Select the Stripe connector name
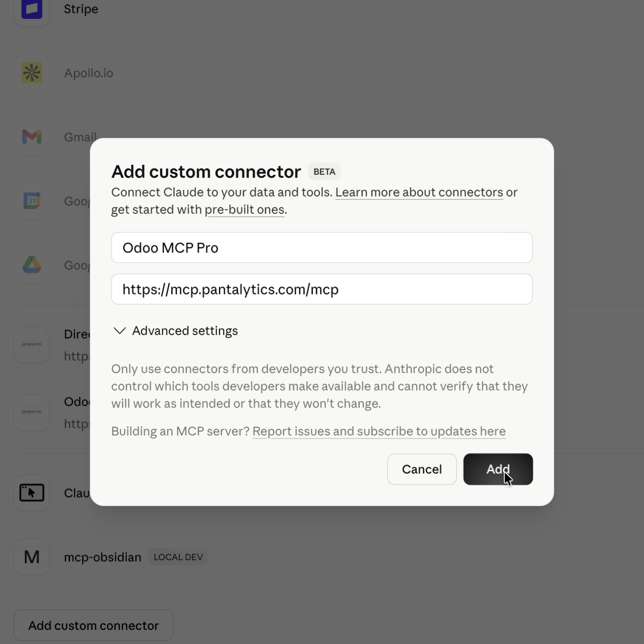This screenshot has width=644, height=644. click(x=81, y=9)
